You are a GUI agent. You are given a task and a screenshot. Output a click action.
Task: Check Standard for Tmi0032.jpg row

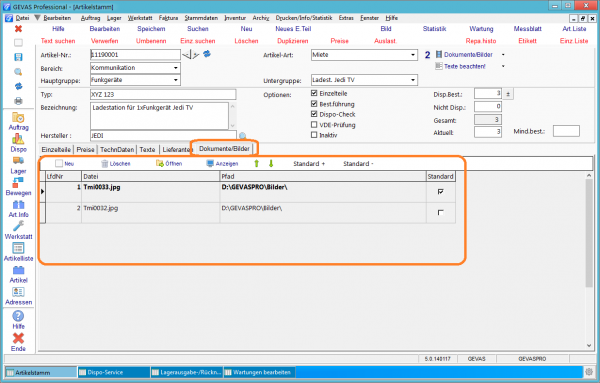point(440,212)
